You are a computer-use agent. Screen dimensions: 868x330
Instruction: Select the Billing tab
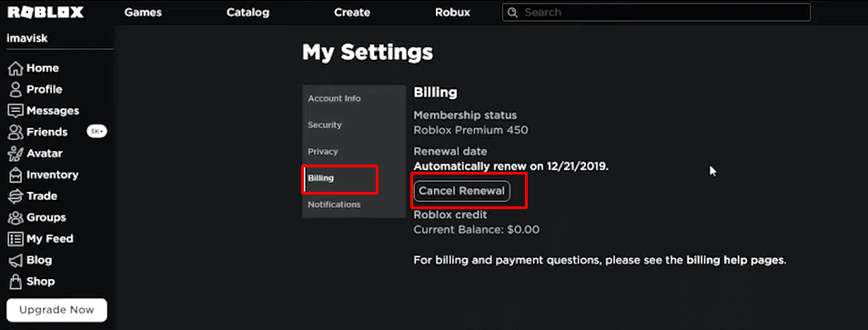[354, 178]
